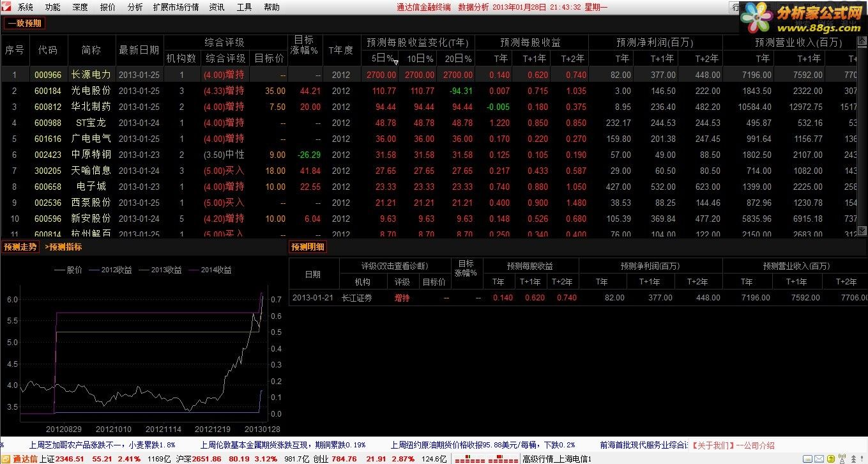868x464 pixels.
Task: Click the 高级行情_上海电信1 server label
Action: click(x=557, y=459)
